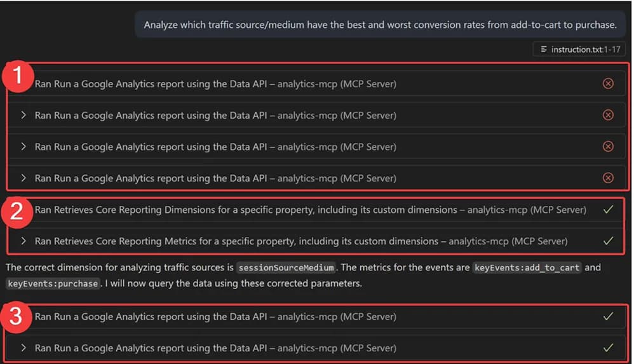The height and width of the screenshot is (364, 634).
Task: Click the checkmark on the last Analytics report call
Action: pos(608,348)
